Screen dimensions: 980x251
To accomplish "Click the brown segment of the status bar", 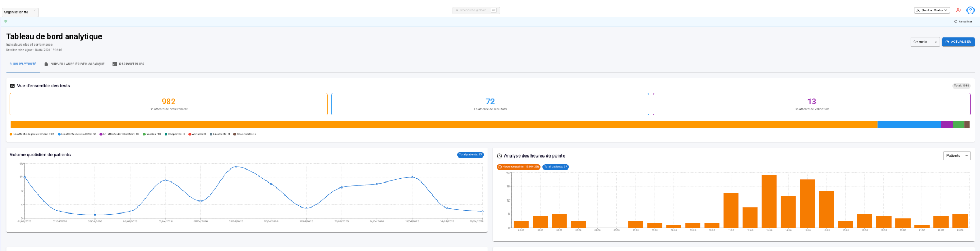I will click(x=967, y=124).
